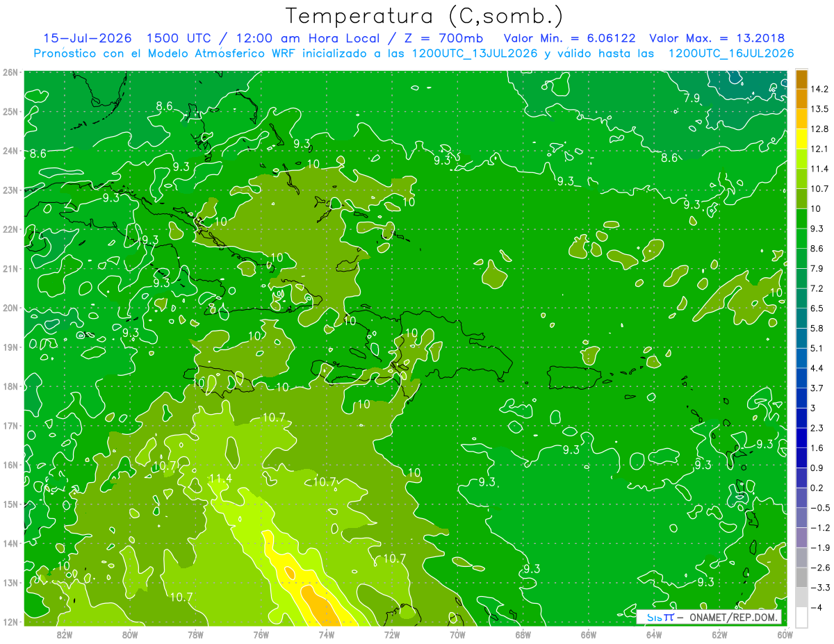Click the "0.2" value on color scale
This screenshot has height=644, width=834.
click(x=817, y=488)
